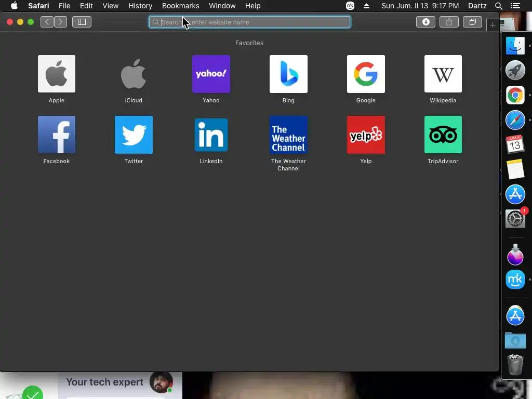Launch Google Chrome from the dock
The image size is (532, 399).
[515, 96]
